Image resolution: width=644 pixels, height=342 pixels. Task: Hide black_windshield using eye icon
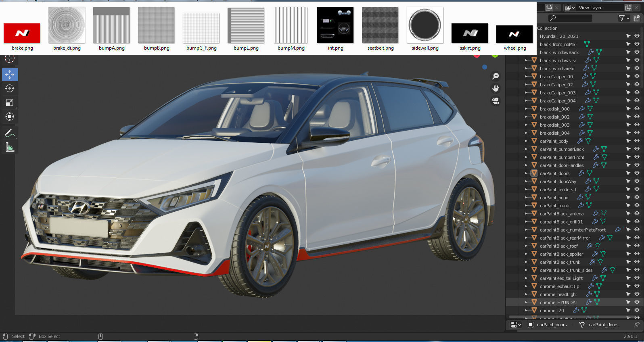[637, 68]
